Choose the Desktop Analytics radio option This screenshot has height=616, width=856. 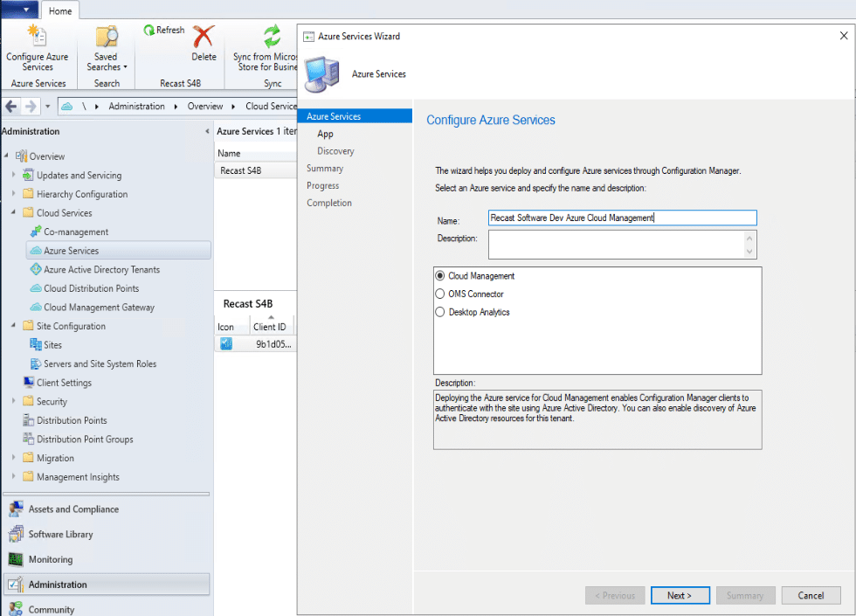point(440,312)
